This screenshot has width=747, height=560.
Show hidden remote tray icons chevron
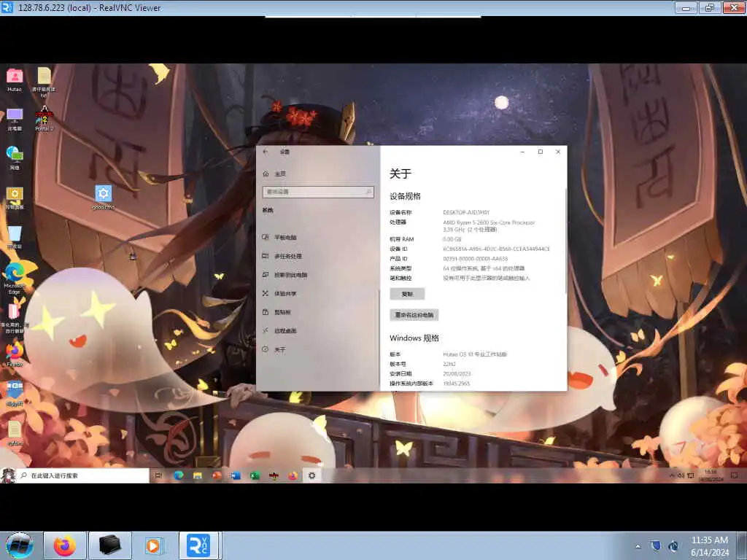(672, 475)
